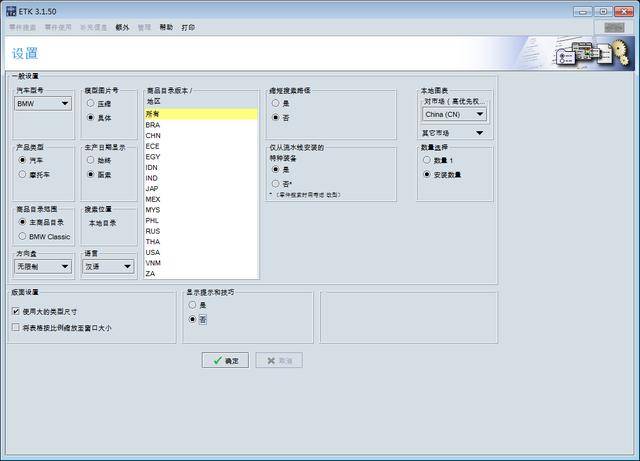Select USA in catalog region list

[201, 252]
